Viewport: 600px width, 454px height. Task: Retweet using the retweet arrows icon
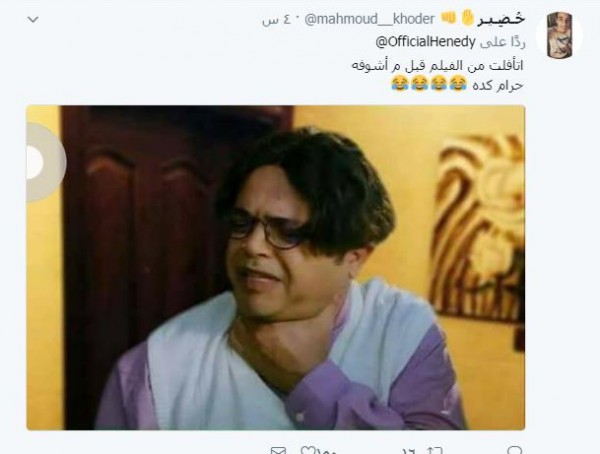pyautogui.click(x=435, y=451)
